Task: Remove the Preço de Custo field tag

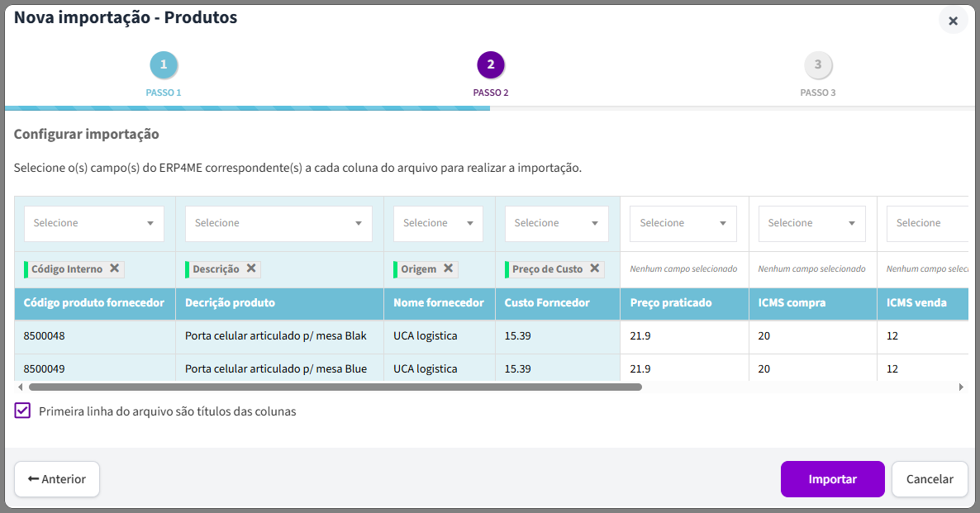Action: coord(594,268)
